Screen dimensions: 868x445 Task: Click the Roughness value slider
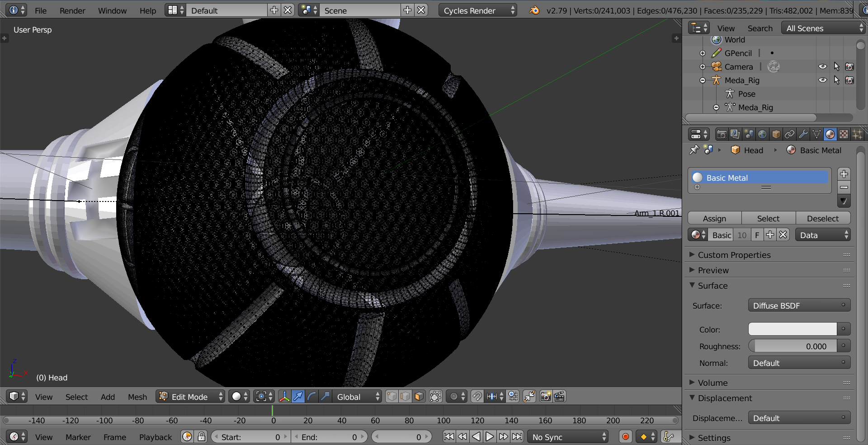793,346
